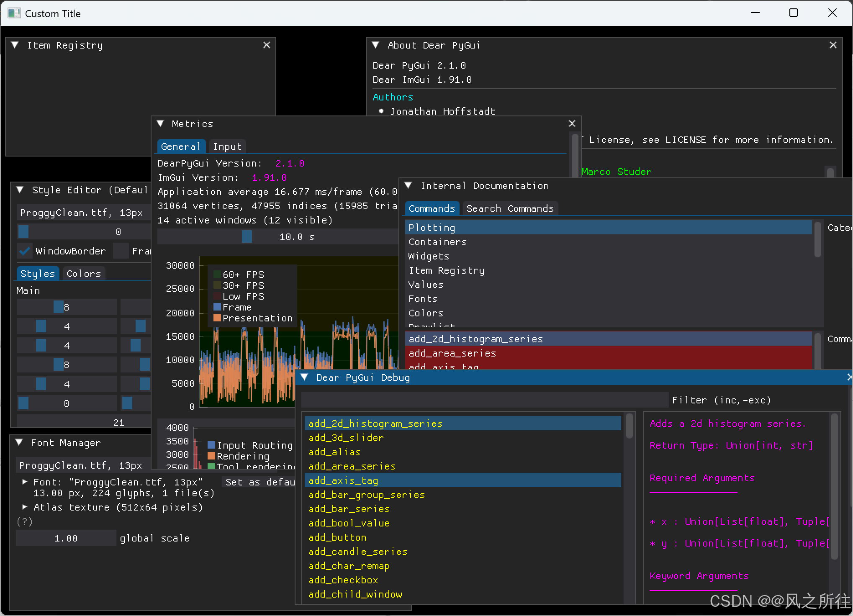
Task: Toggle the Frame legend entry
Action: [x=233, y=307]
